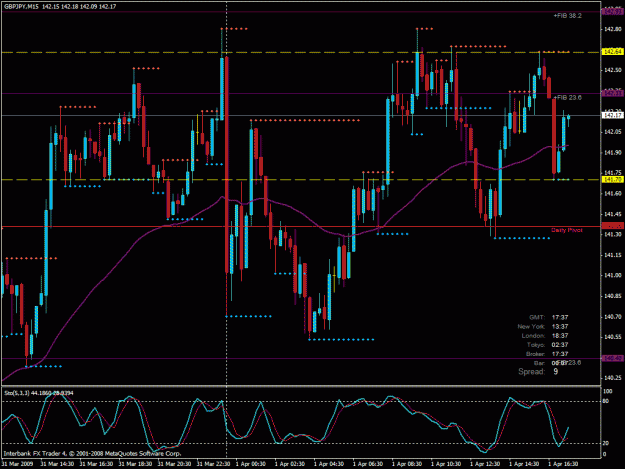Click the 31 Mar 20:30 time label
625x469 pixels.
(174, 464)
